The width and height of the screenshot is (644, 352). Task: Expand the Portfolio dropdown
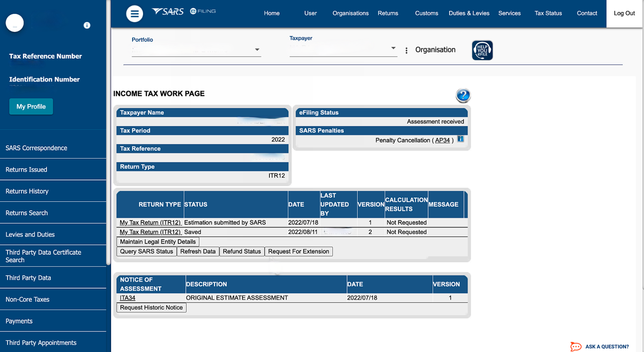pyautogui.click(x=196, y=50)
